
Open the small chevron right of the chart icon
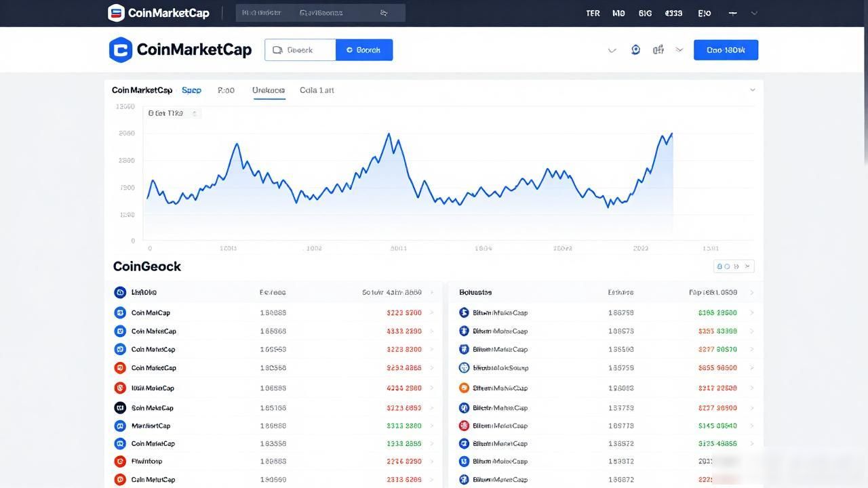pos(679,50)
